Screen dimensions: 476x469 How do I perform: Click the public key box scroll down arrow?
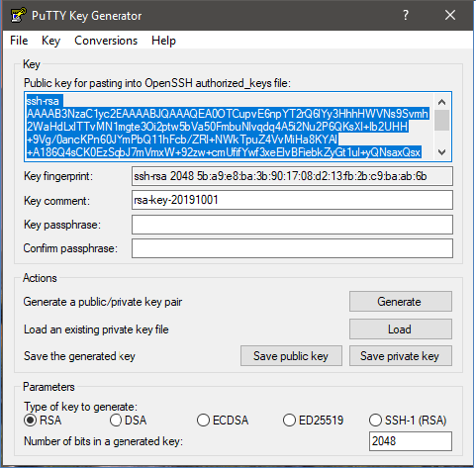pos(442,152)
